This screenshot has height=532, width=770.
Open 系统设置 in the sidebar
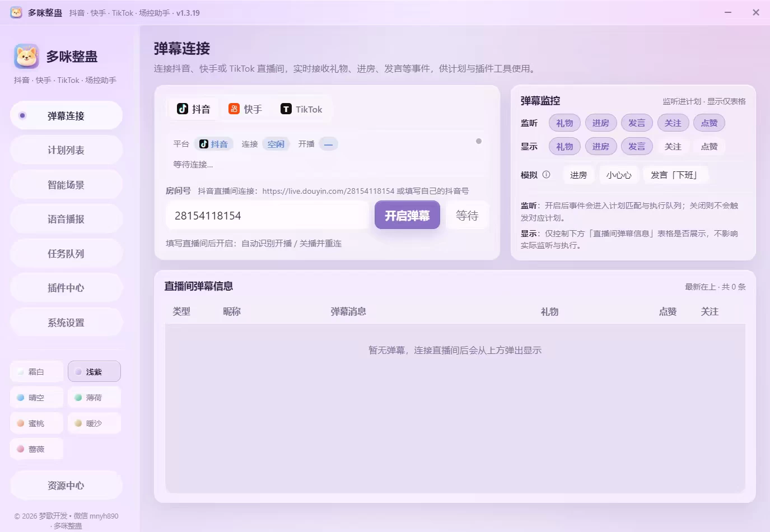point(66,323)
